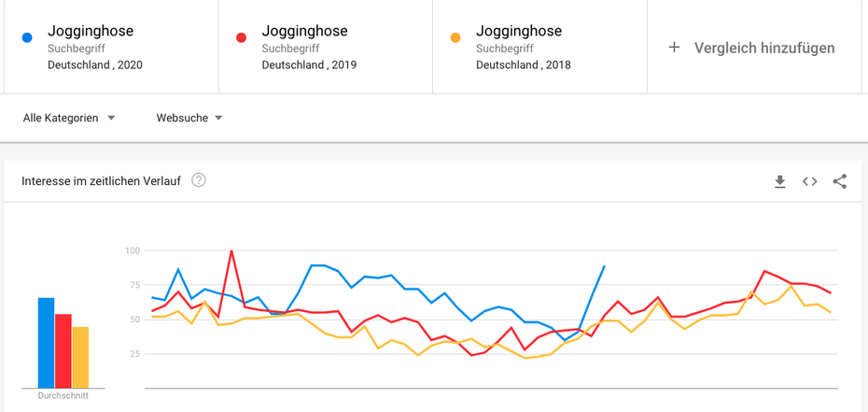This screenshot has height=412, width=868.
Task: Click yellow dot beside Jogginghose 2018
Action: point(455,38)
